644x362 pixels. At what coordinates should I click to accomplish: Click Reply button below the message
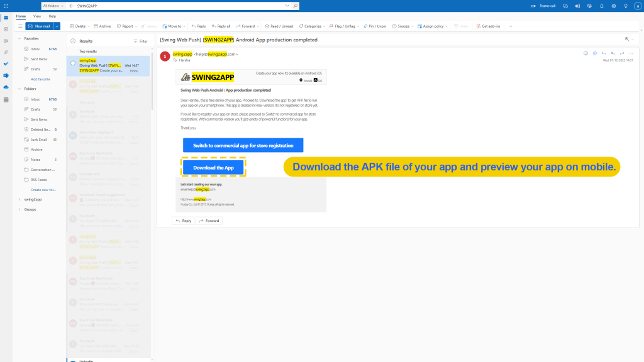(x=184, y=221)
